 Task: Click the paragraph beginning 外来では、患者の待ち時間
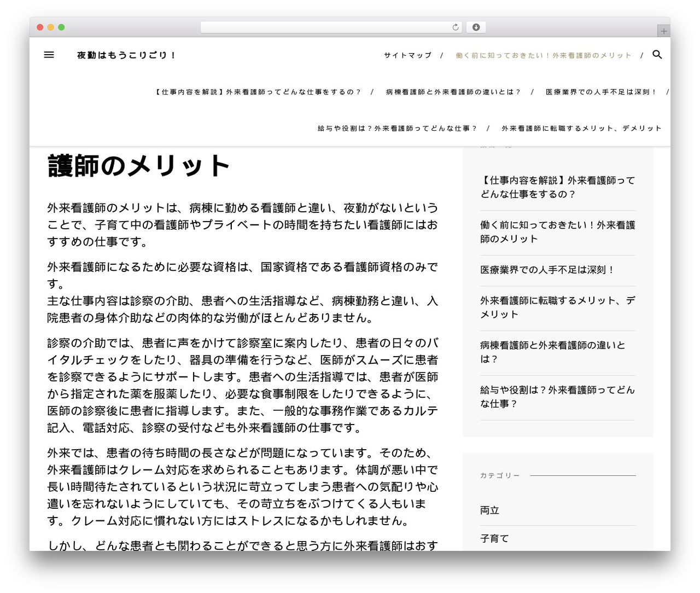pos(242,487)
